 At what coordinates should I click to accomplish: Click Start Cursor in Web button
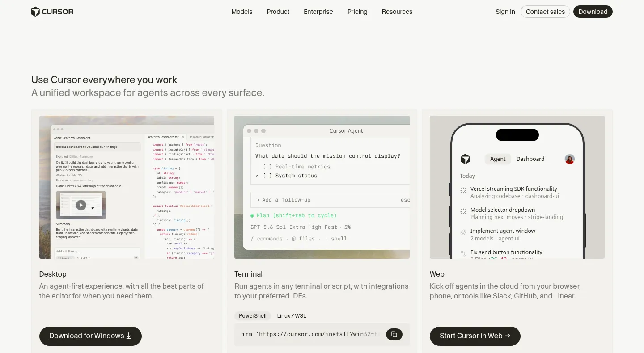click(475, 336)
